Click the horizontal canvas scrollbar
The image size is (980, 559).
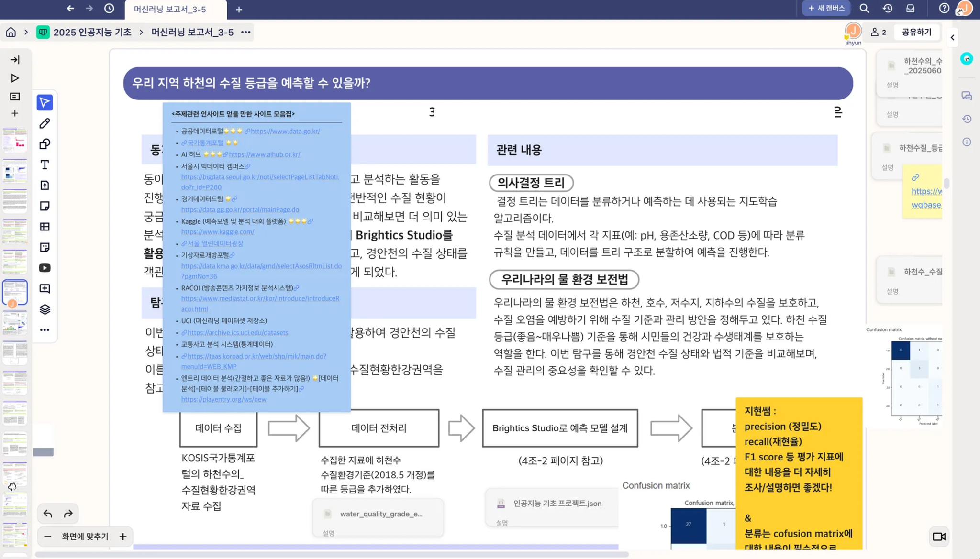point(332,555)
